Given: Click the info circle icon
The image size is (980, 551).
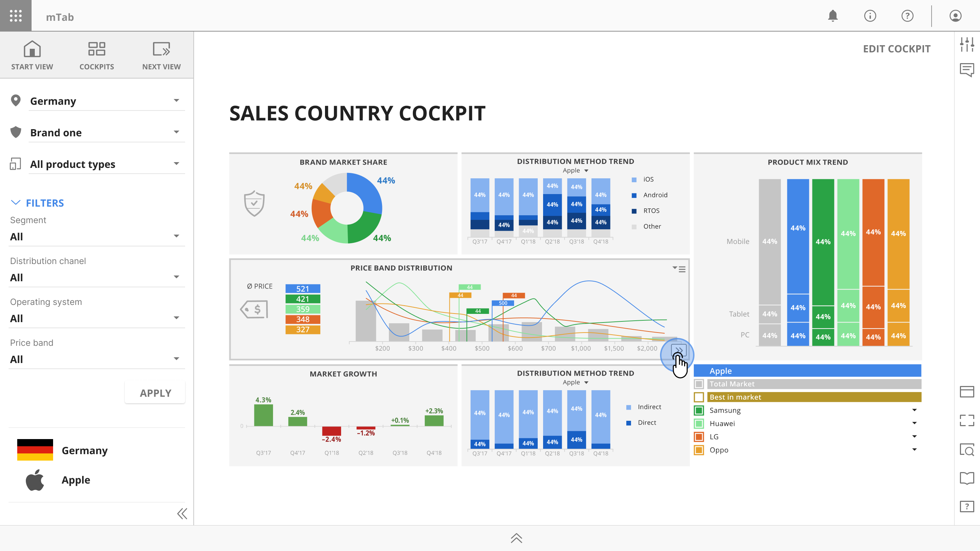Looking at the screenshot, I should tap(870, 15).
